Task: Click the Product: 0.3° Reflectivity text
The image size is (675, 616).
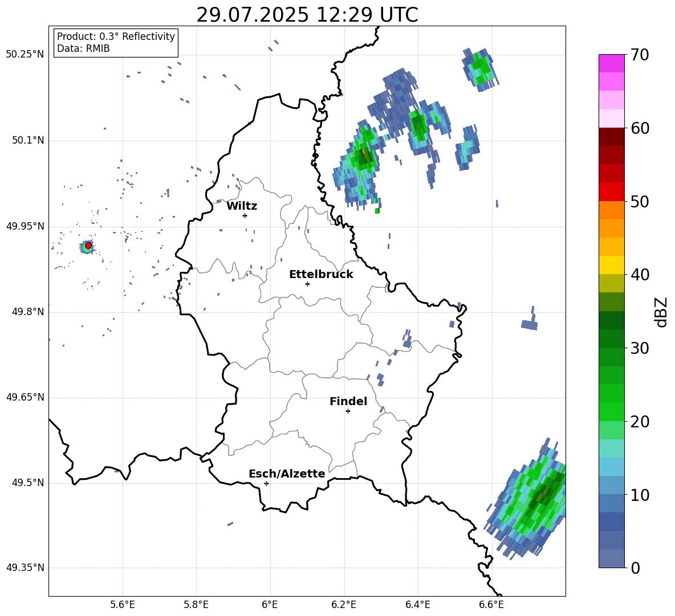Action: pos(116,36)
